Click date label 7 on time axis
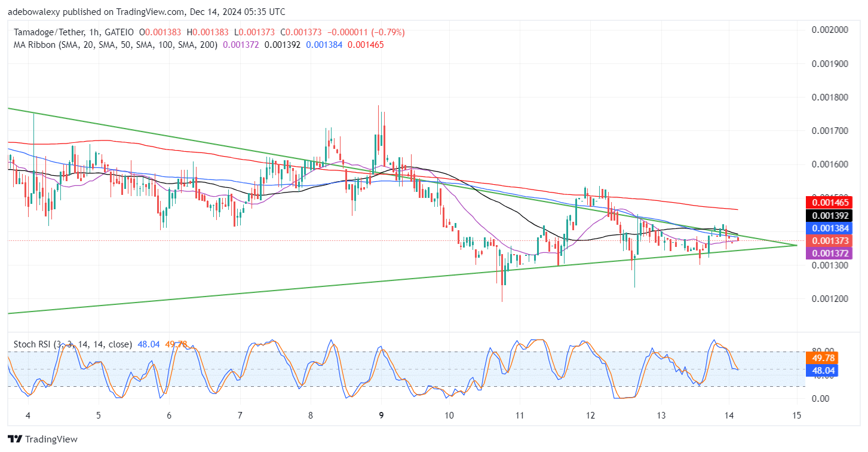The image size is (868, 452). (x=240, y=416)
